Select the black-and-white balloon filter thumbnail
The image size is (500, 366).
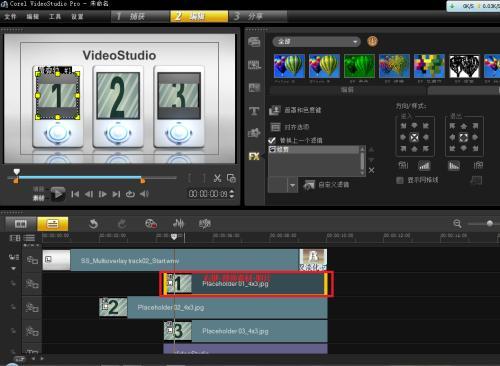click(464, 66)
